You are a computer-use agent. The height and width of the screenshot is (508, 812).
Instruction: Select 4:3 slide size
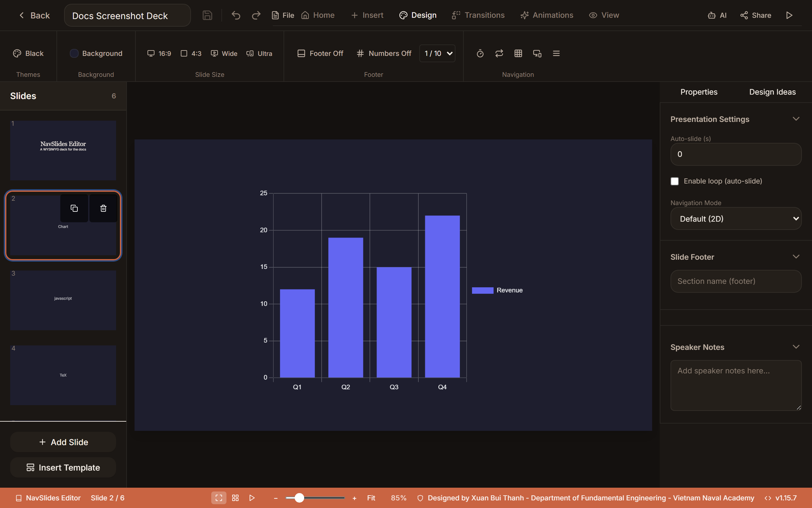[191, 53]
